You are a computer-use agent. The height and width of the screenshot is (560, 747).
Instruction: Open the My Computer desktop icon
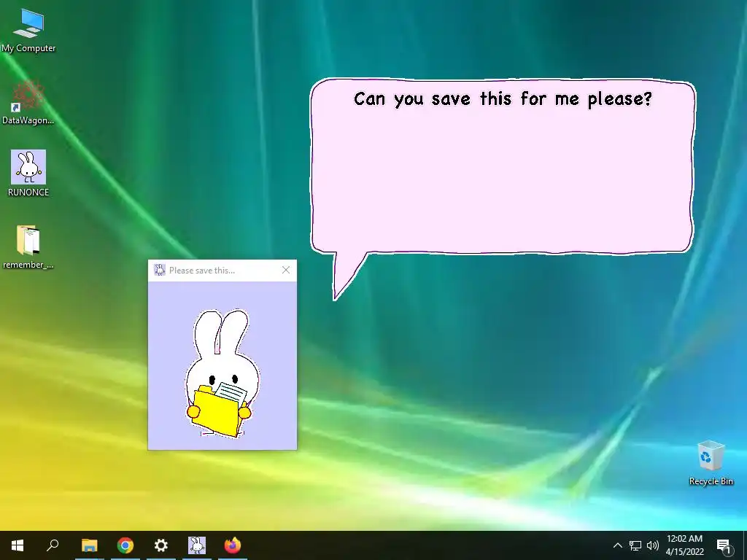(x=28, y=31)
